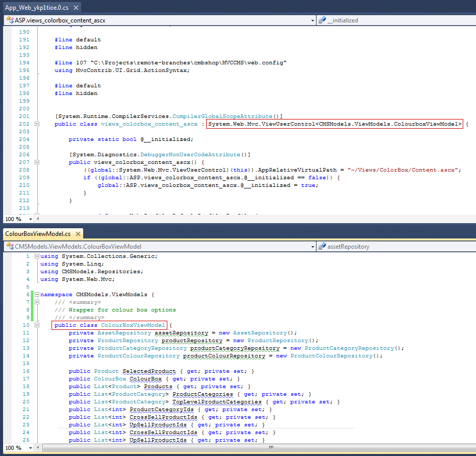
Task: Switch to the ColourBoxViewModel.cs tab
Action: click(x=38, y=234)
